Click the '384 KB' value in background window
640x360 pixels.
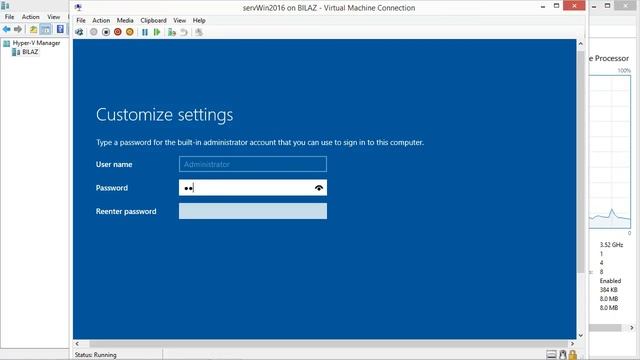608,290
